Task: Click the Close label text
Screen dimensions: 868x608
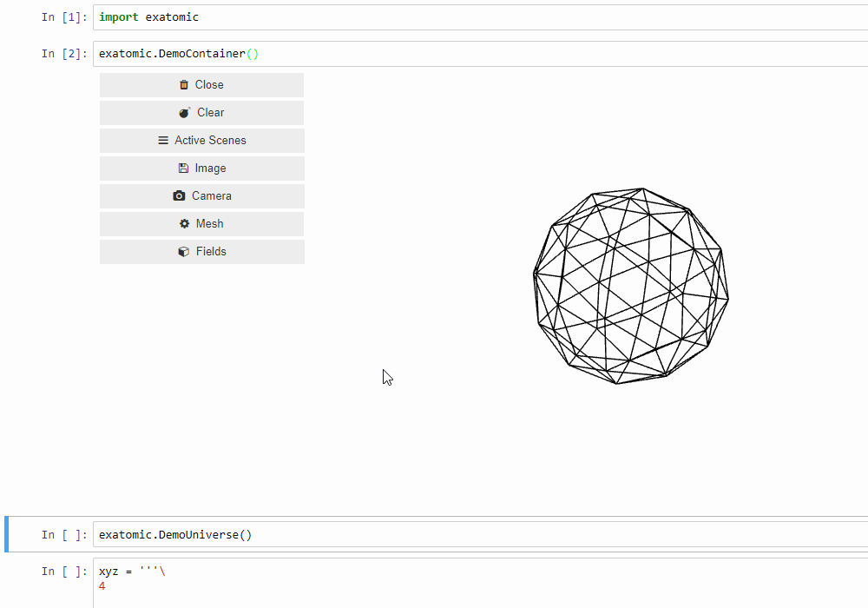Action: pyautogui.click(x=209, y=85)
